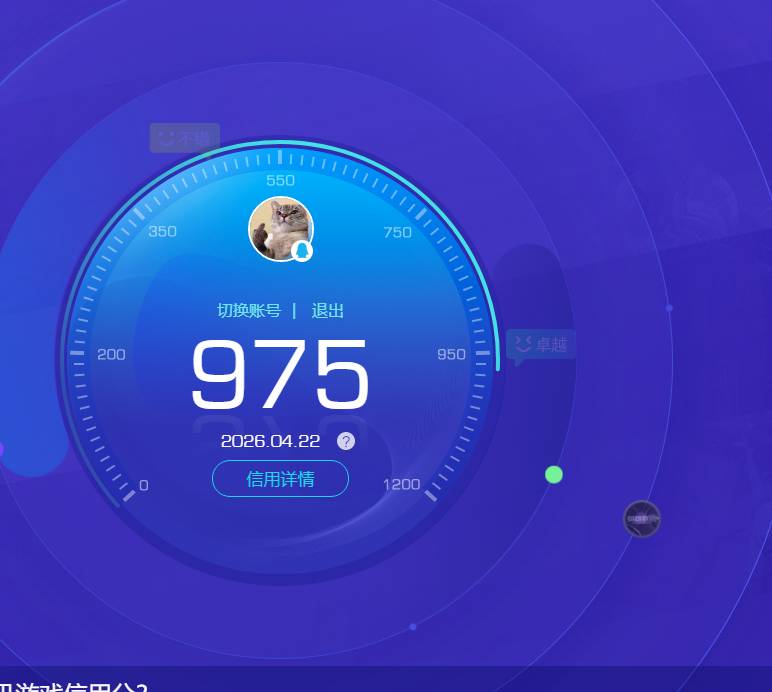Screen dimensions: 772x692
Task: Click the green dot on the orbit ring
Action: tap(554, 474)
